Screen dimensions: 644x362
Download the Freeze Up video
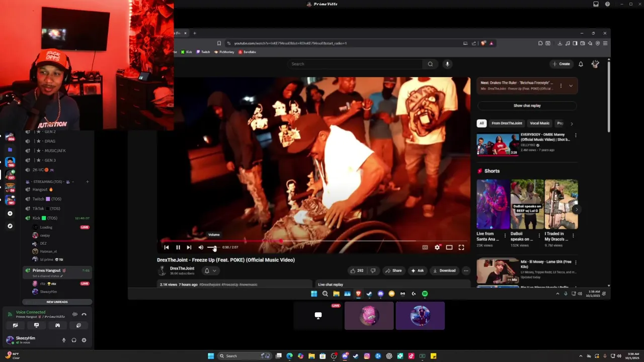click(444, 270)
